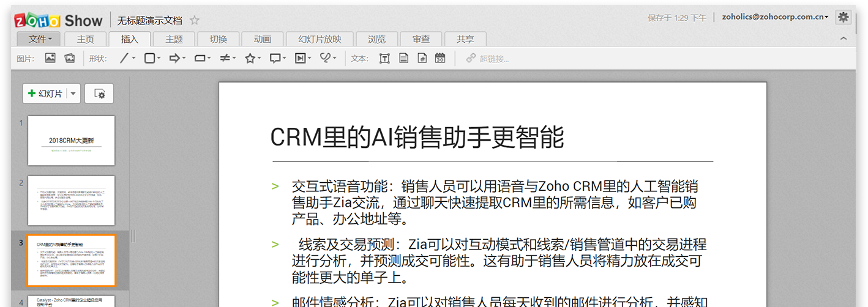868x307 pixels.
Task: Click the save status 保存于 1:29 下午
Action: pos(676,18)
